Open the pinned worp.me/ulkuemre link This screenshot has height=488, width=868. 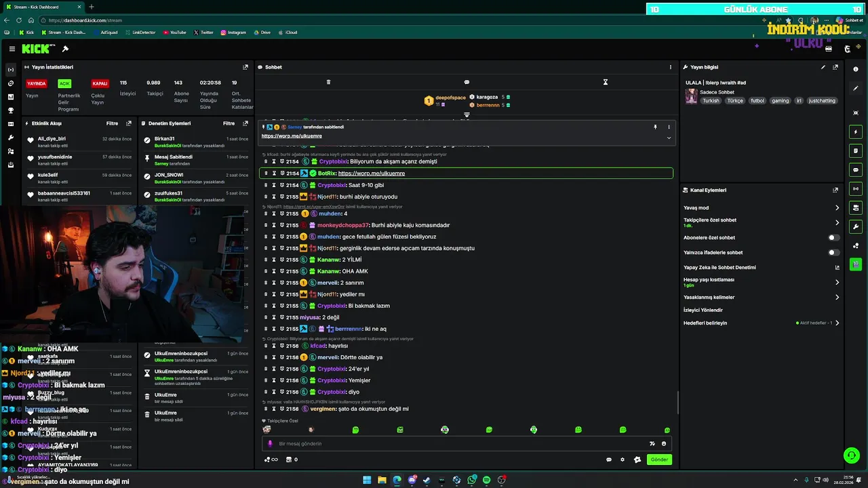292,136
